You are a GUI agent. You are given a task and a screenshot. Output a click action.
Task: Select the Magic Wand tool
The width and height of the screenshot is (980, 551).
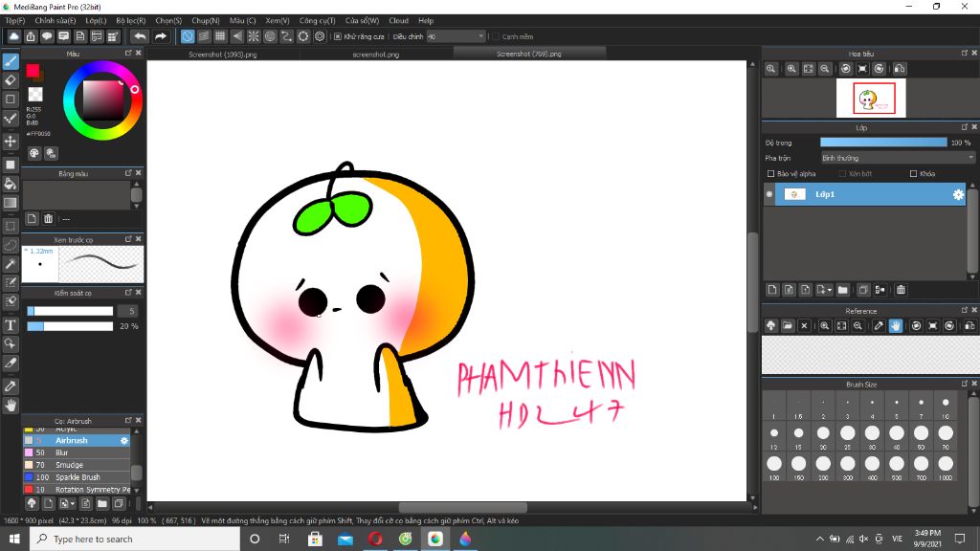pyautogui.click(x=11, y=264)
